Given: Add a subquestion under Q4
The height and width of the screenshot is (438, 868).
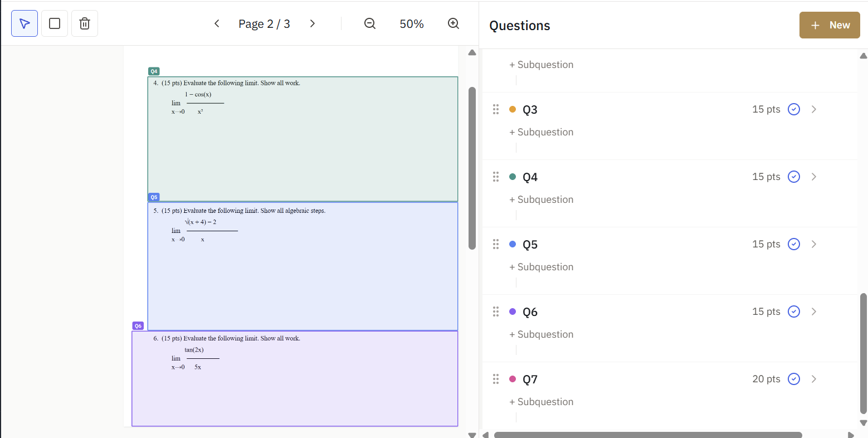Looking at the screenshot, I should coord(541,199).
